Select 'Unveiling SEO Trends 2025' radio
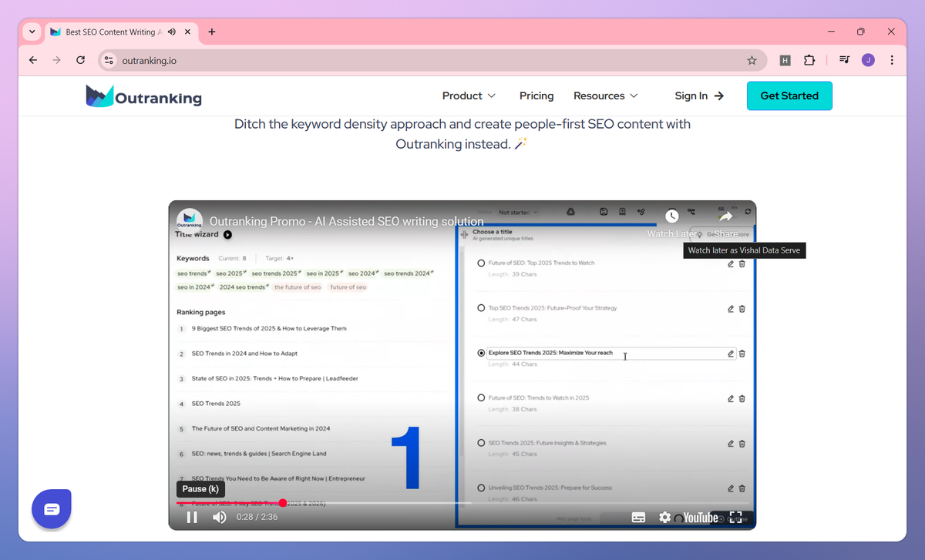The width and height of the screenshot is (925, 560). [482, 488]
